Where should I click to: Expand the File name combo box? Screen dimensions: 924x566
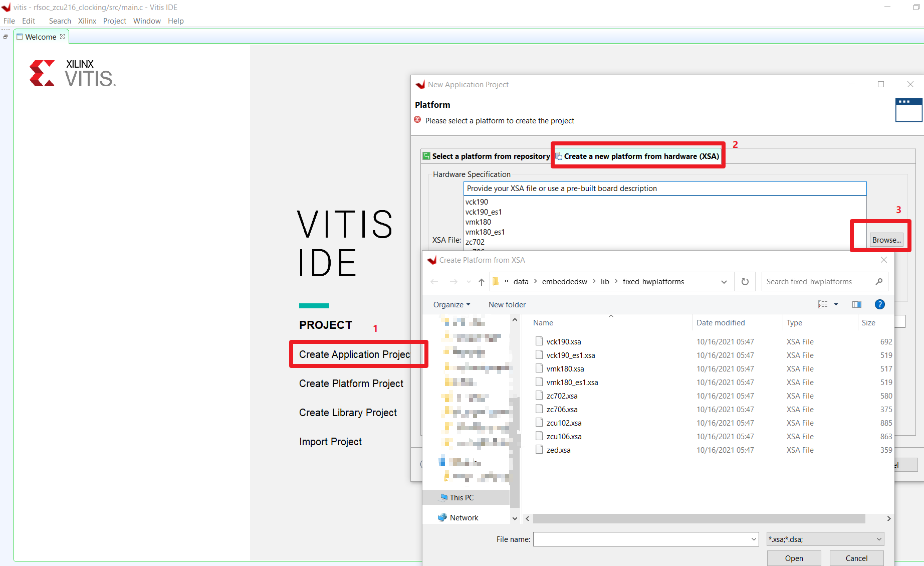754,539
